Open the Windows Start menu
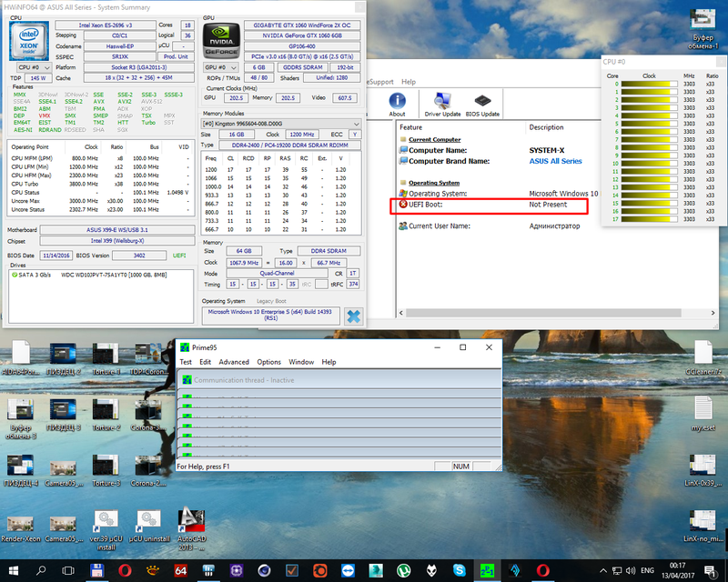The image size is (728, 582). click(x=13, y=570)
